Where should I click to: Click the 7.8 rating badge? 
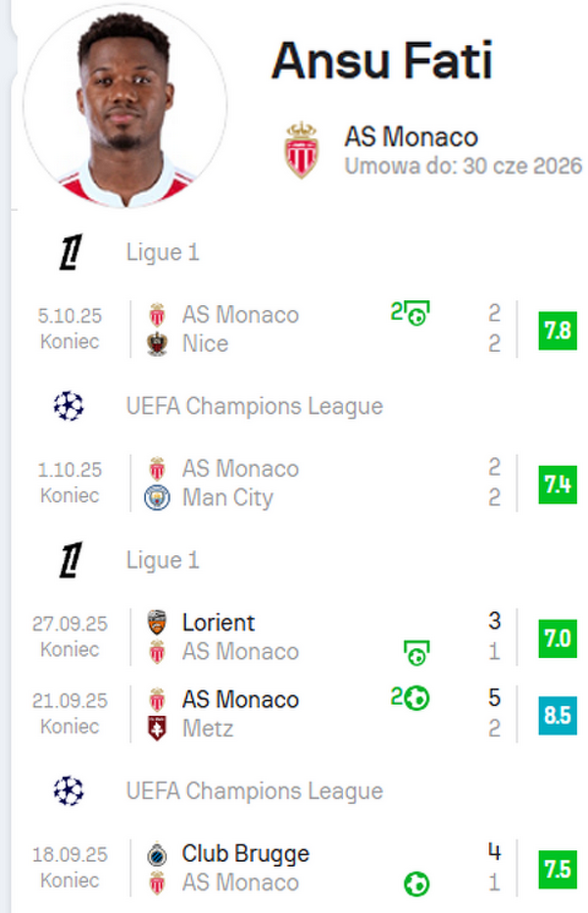point(557,330)
